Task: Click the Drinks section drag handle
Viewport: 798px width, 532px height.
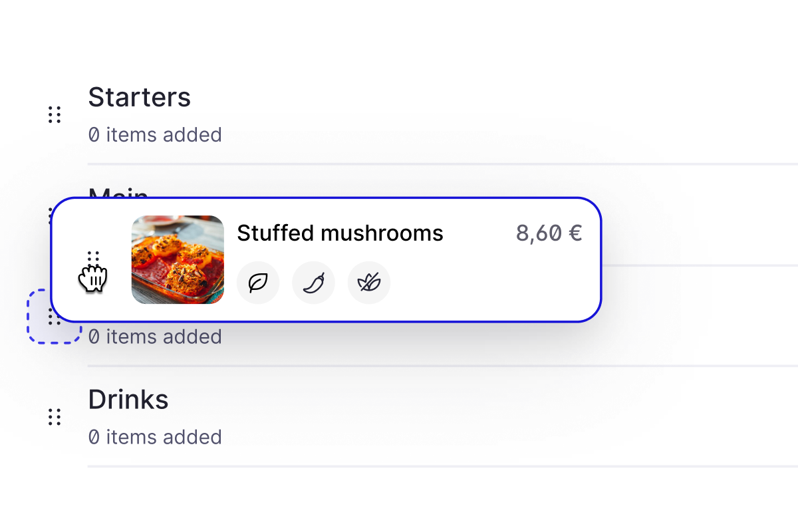Action: (55, 417)
